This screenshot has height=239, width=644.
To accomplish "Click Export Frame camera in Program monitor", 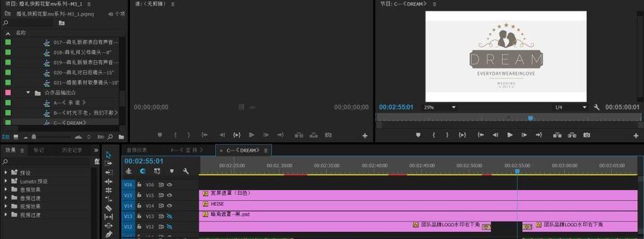I will [x=587, y=135].
